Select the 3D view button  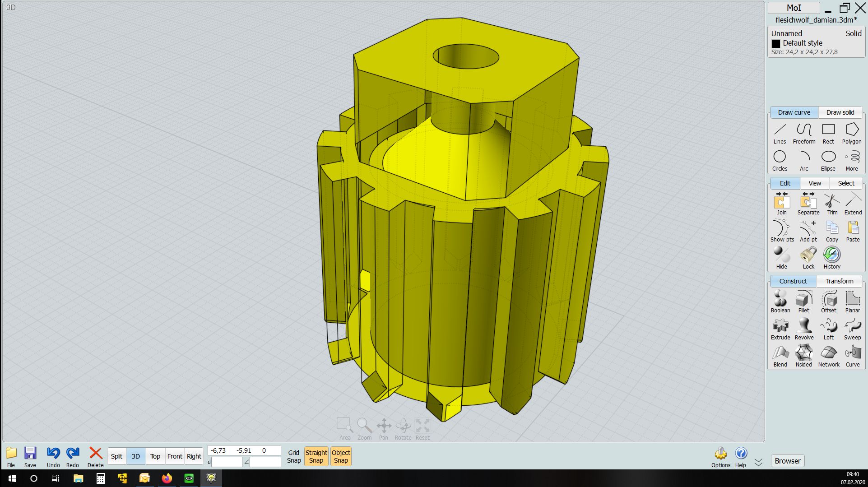coord(136,456)
